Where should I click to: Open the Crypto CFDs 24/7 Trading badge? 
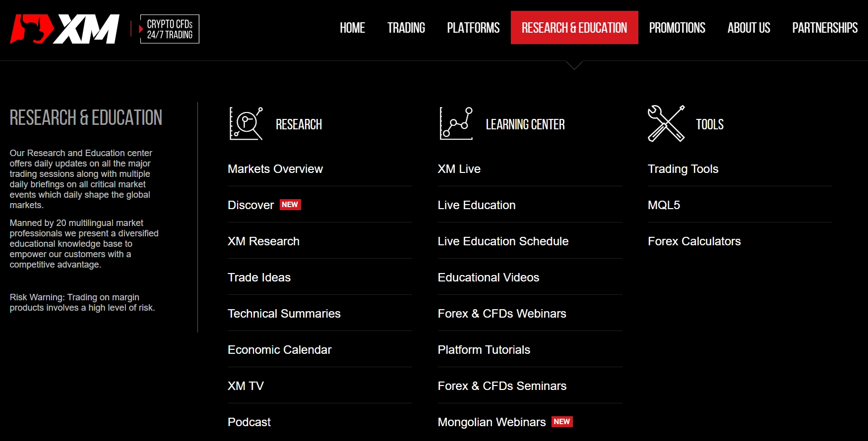click(170, 29)
